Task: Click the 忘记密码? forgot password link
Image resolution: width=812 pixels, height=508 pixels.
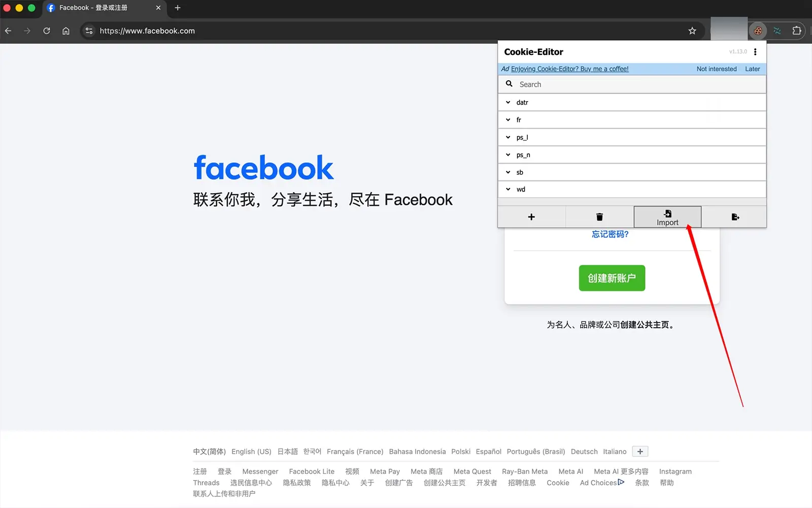Action: coord(610,234)
